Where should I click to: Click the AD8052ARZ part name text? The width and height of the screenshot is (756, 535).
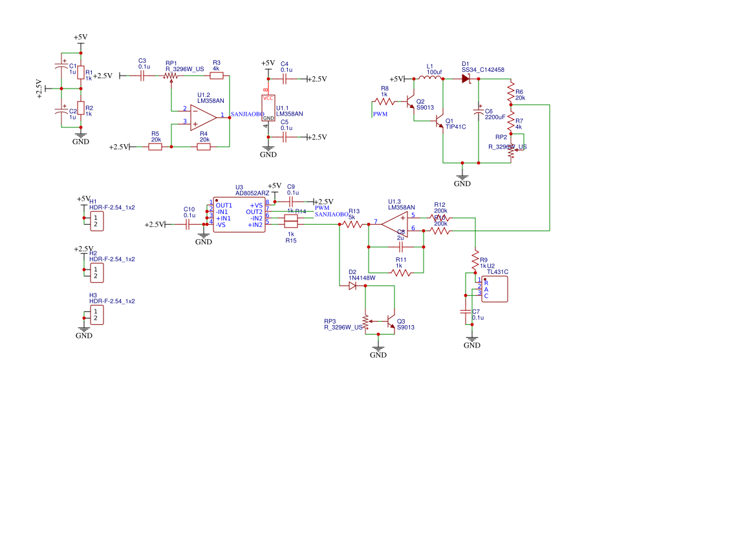(x=252, y=193)
